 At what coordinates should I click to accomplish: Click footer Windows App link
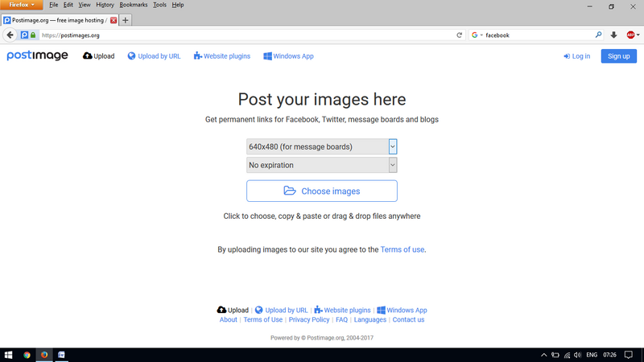402,310
